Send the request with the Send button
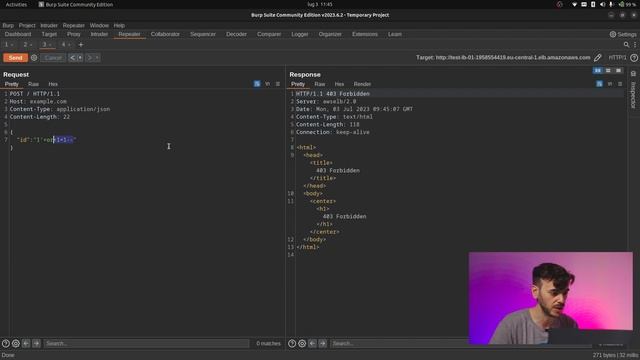640x360 pixels. point(16,58)
